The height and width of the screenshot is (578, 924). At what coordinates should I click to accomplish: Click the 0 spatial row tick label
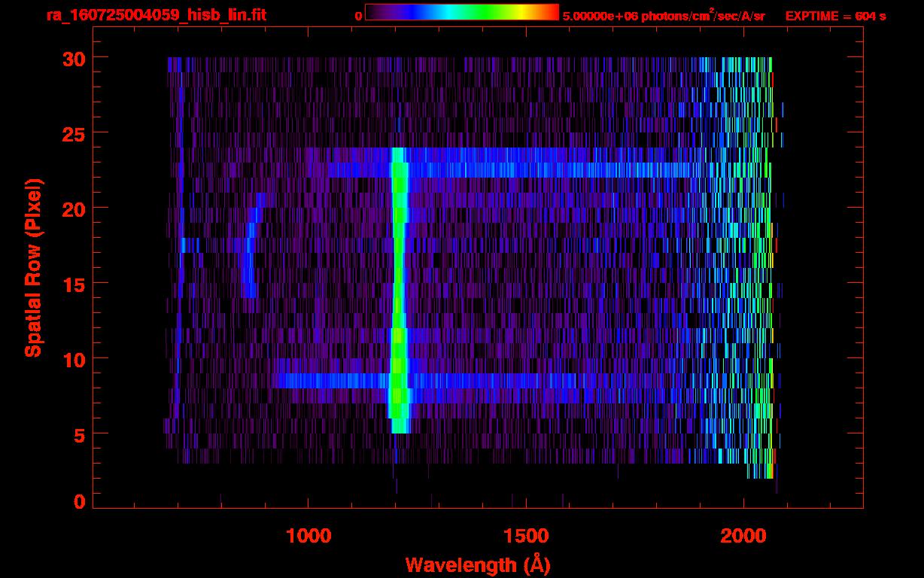[80, 502]
